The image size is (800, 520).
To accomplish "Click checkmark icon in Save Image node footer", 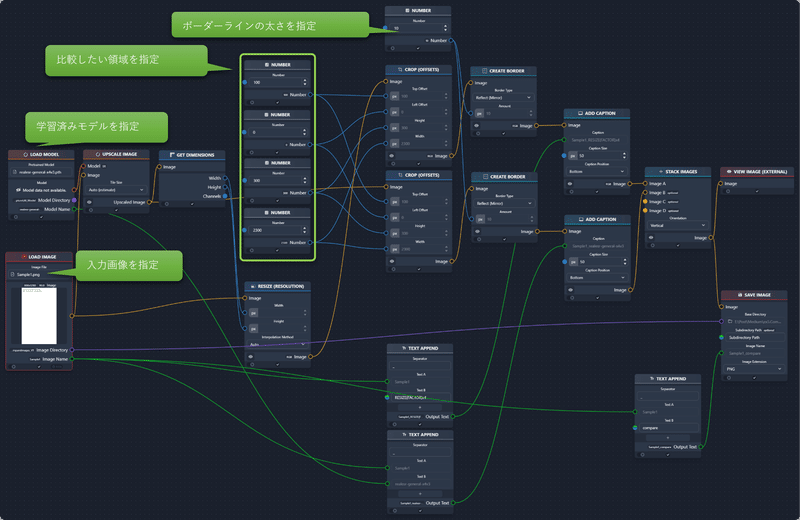I will (x=754, y=378).
